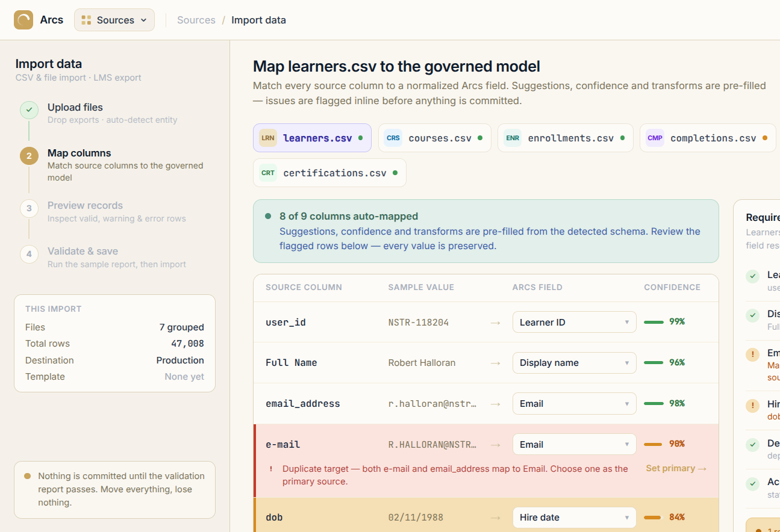Click the uppercase R.HALLORAN@NSTR… sample value
Image resolution: width=780 pixels, height=532 pixels.
coord(432,445)
